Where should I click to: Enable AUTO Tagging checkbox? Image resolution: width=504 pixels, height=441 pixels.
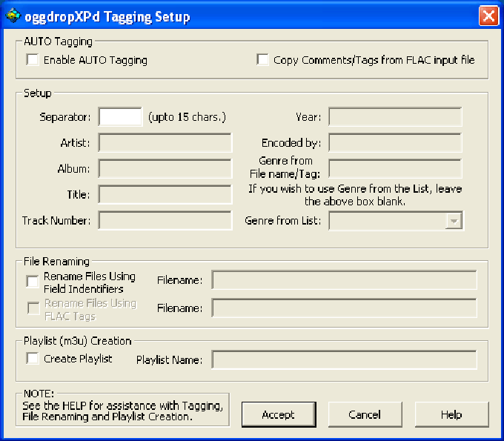33,60
